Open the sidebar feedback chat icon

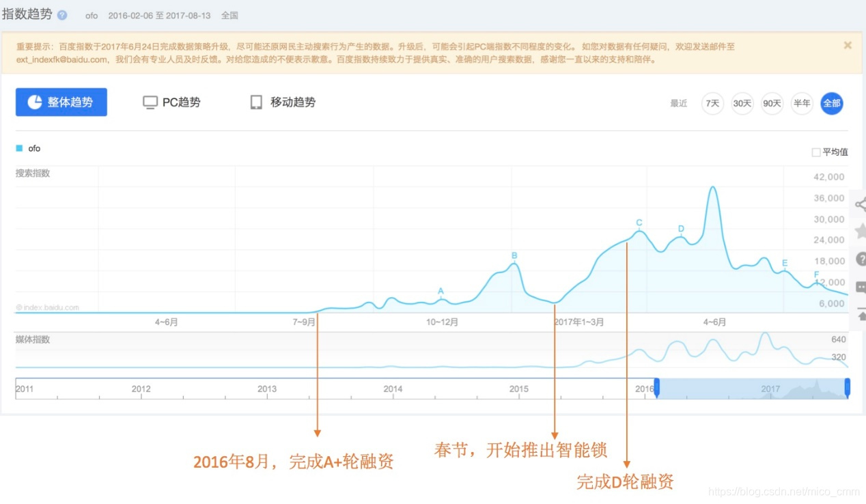tap(861, 287)
